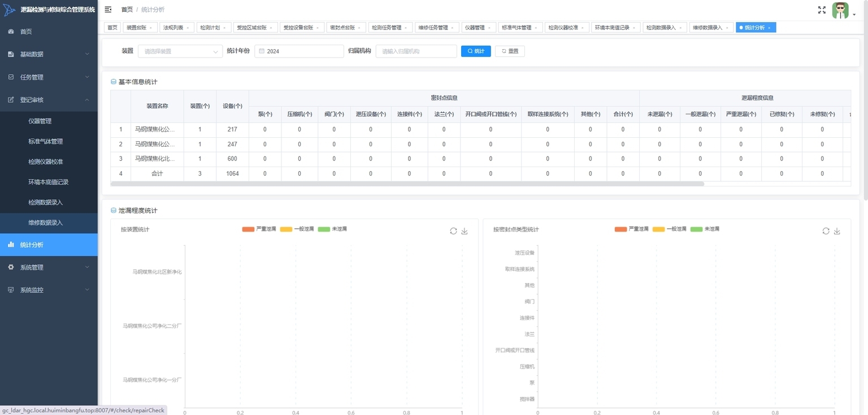Download the 按装置统计 chart image
This screenshot has width=868, height=415.
coord(465,231)
